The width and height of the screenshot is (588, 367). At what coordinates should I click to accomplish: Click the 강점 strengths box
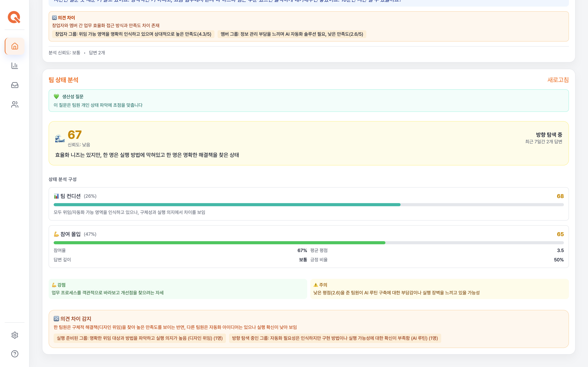coord(178,289)
